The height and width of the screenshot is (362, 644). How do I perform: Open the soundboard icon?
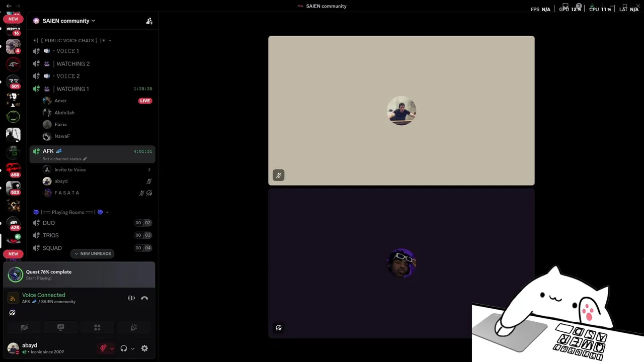pyautogui.click(x=134, y=327)
